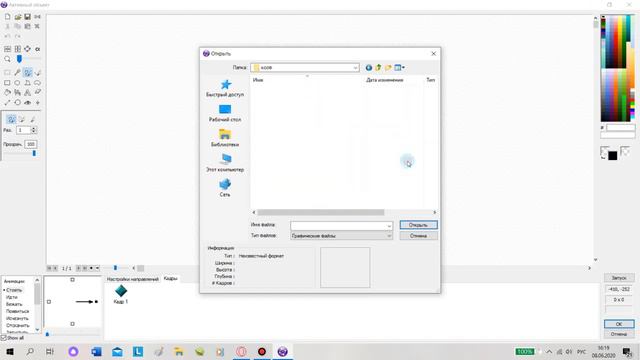Click the New file icon in editor toolbar
This screenshot has width=640, height=360.
click(7, 17)
